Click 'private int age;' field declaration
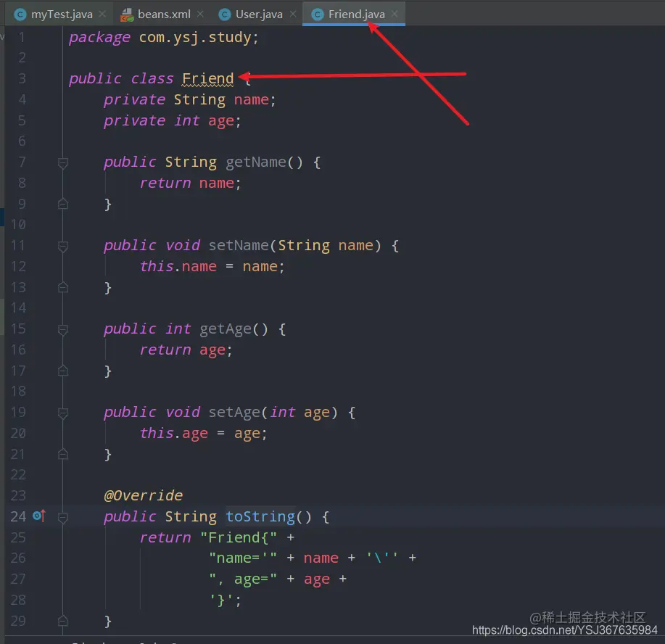Image resolution: width=665 pixels, height=644 pixels. click(173, 121)
